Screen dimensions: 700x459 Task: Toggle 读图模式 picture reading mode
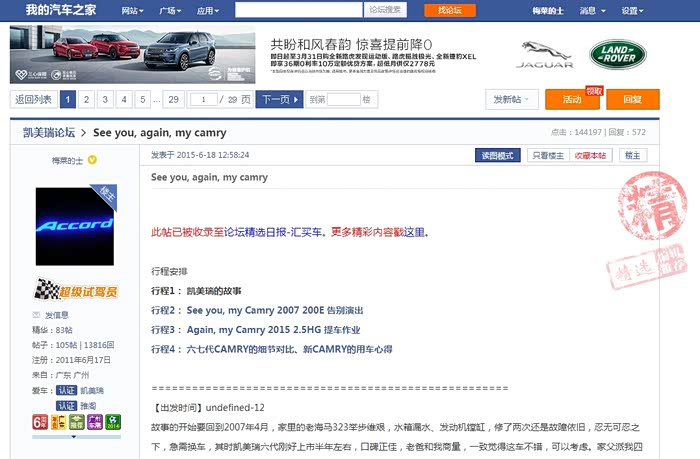497,155
